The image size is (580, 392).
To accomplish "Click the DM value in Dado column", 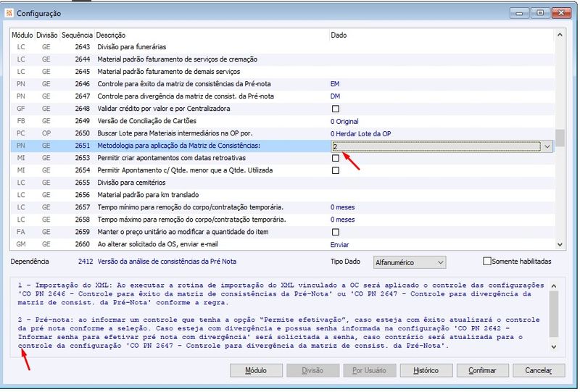I will pyautogui.click(x=335, y=96).
